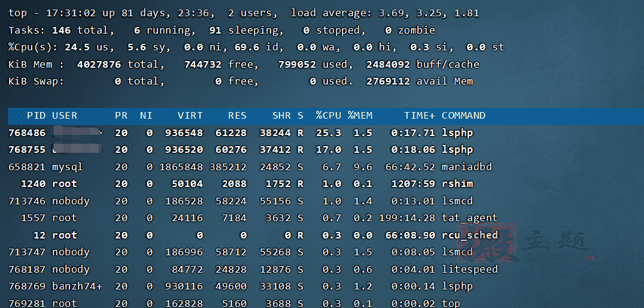Select the SHR column header
This screenshot has width=644, height=308.
281,116
